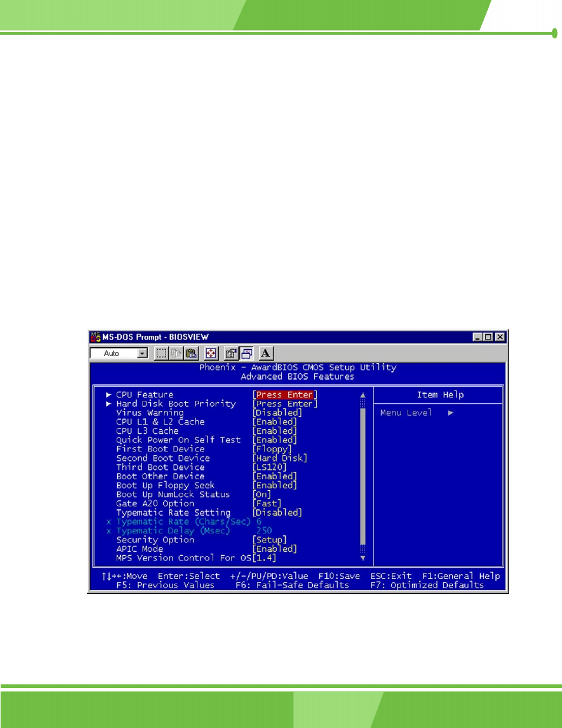This screenshot has height=728, width=562.
Task: Click the MS-DOS Prompt title bar icon
Action: (x=95, y=337)
